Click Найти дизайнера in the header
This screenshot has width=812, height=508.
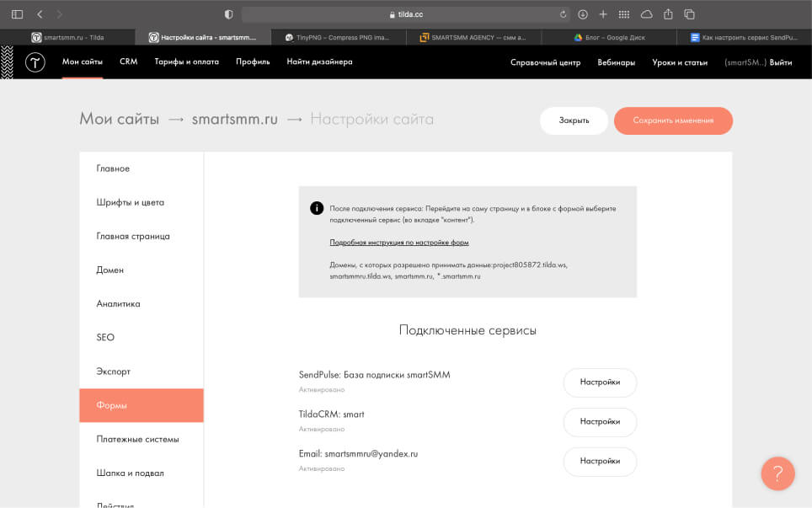point(319,61)
